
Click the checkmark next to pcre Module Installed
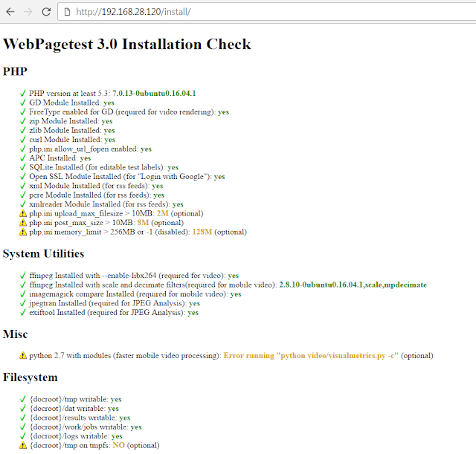[23, 195]
